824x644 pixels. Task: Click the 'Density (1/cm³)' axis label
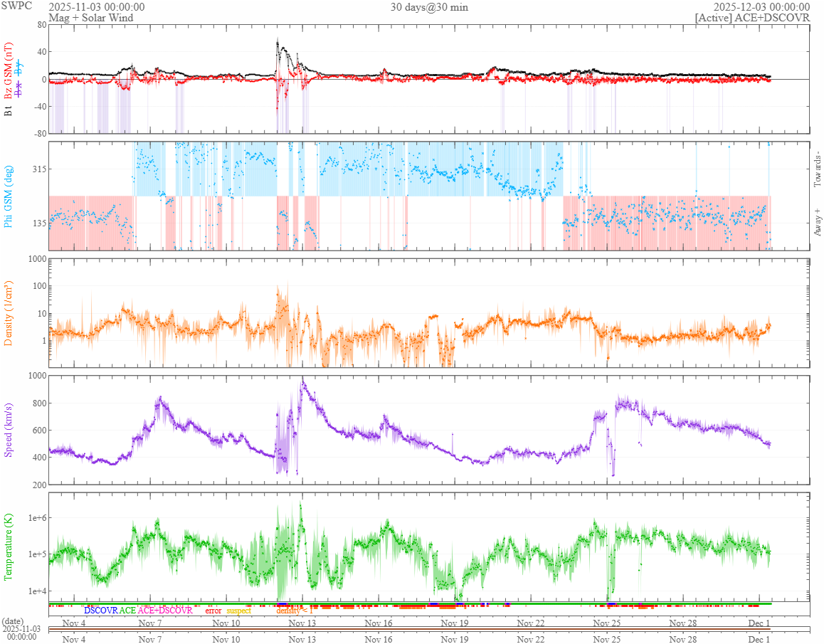pyautogui.click(x=8, y=313)
